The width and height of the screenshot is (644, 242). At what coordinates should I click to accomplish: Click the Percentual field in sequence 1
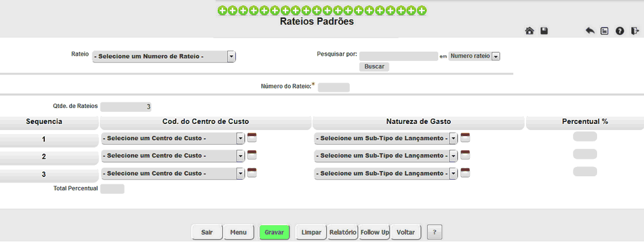tap(585, 136)
